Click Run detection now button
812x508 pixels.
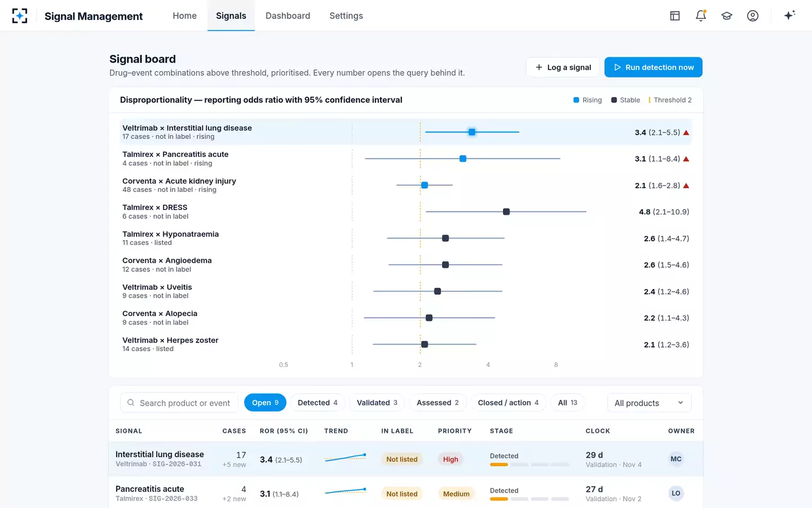click(x=654, y=67)
